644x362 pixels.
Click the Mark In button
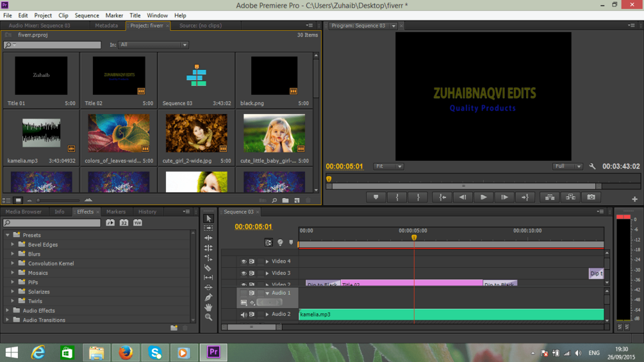click(397, 197)
